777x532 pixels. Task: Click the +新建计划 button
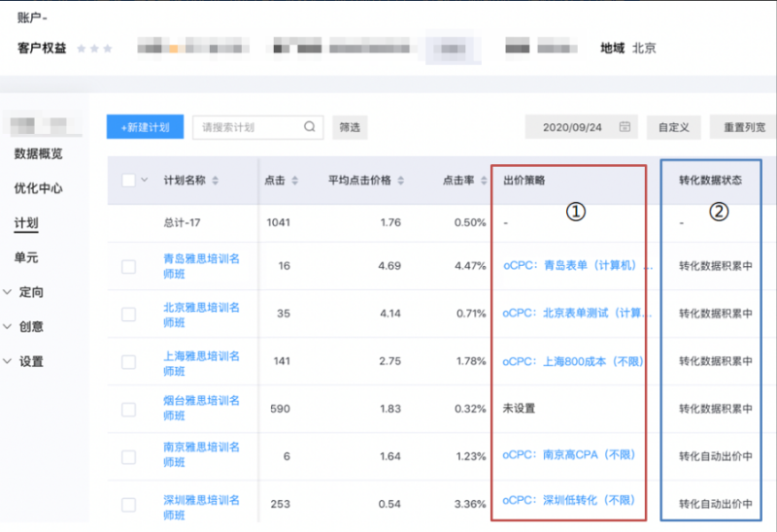click(x=145, y=127)
